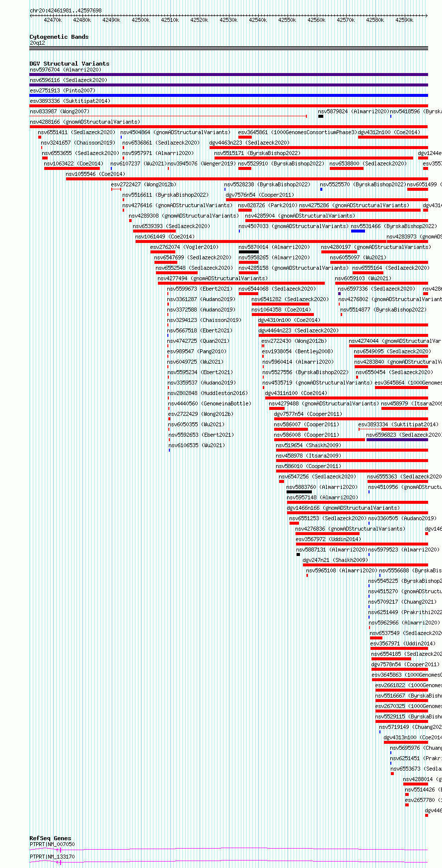Click the esv2722427 (Wong2012b) label
This screenshot has width=442, height=868.
144,184
